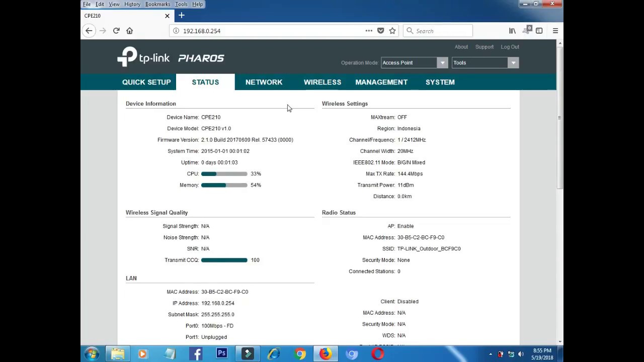Click the LAN IP Address 192.168.0.254 value
The height and width of the screenshot is (362, 644).
pyautogui.click(x=218, y=303)
